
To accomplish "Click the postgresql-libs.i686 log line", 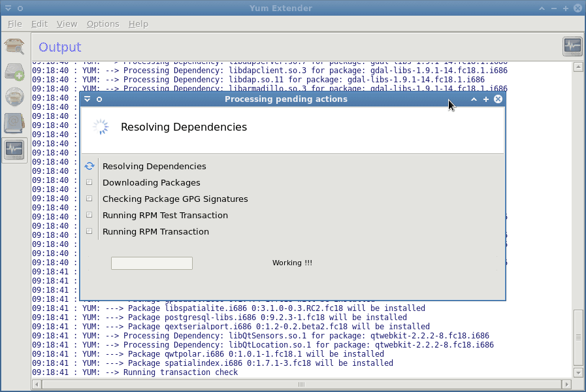I will point(220,318).
